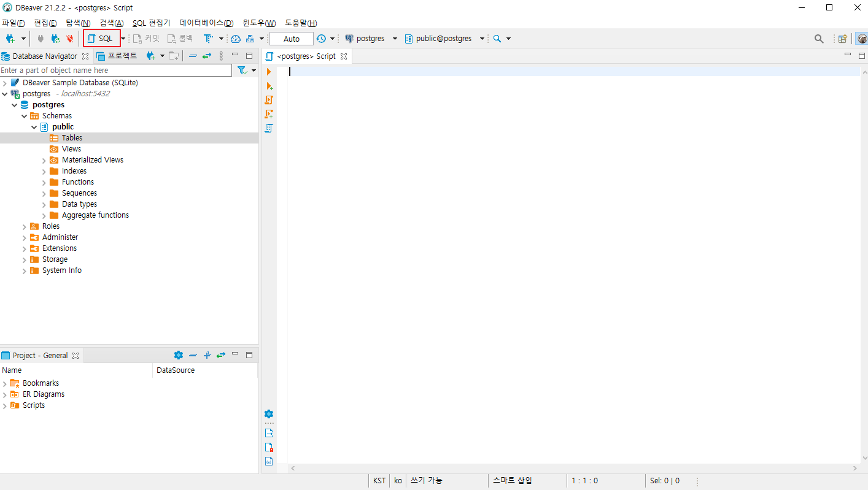Click the transaction log clock icon
Image resolution: width=868 pixels, height=490 pixels.
click(x=321, y=39)
